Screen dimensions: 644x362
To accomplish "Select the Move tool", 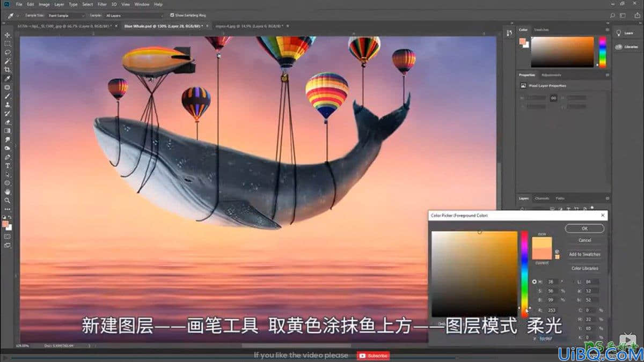I will 8,35.
